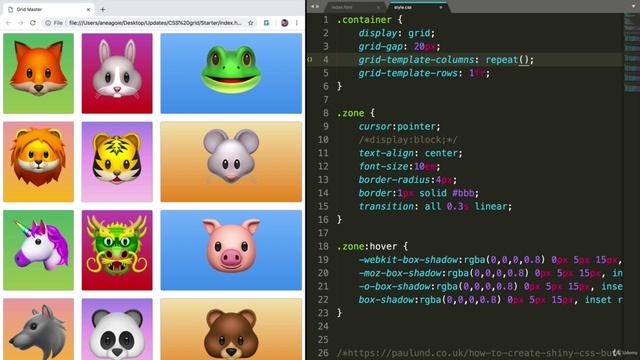Image resolution: width=640 pixels, height=360 pixels.
Task: Click the font-size:10em line
Action: pos(399,167)
